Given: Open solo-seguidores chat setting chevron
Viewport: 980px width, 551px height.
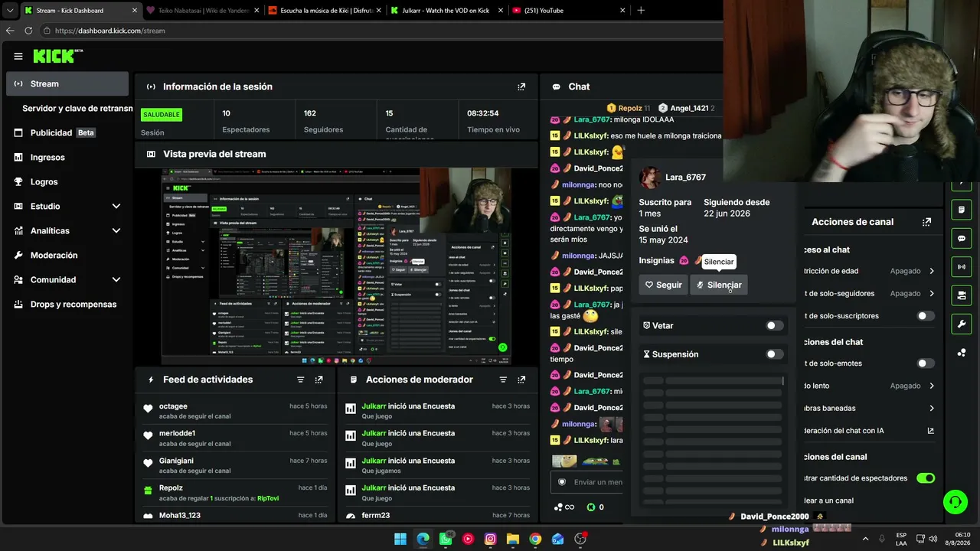Looking at the screenshot, I should point(932,293).
